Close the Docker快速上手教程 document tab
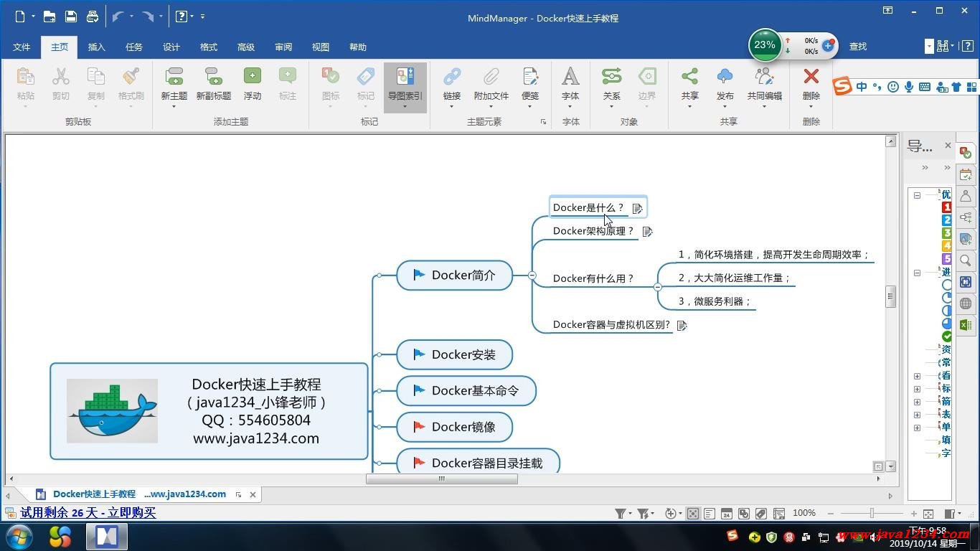The height and width of the screenshot is (551, 980). [x=253, y=494]
